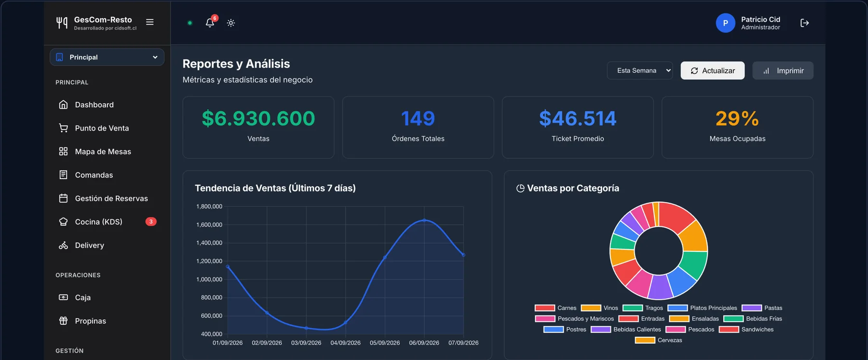
Task: Click the Gestión de Reservas calendar icon
Action: [63, 198]
